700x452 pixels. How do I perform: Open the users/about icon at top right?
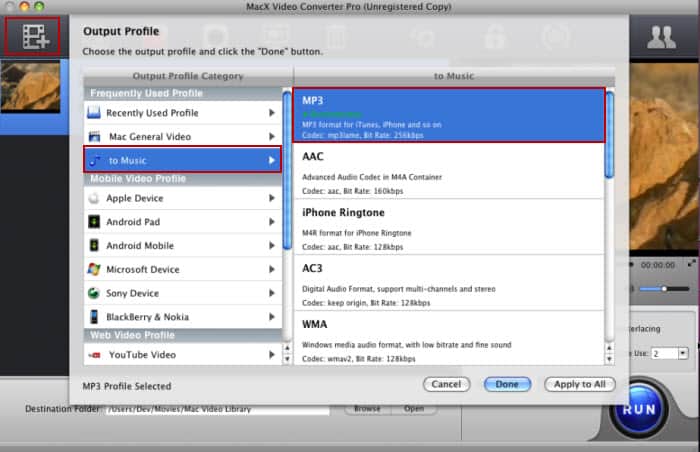[661, 37]
